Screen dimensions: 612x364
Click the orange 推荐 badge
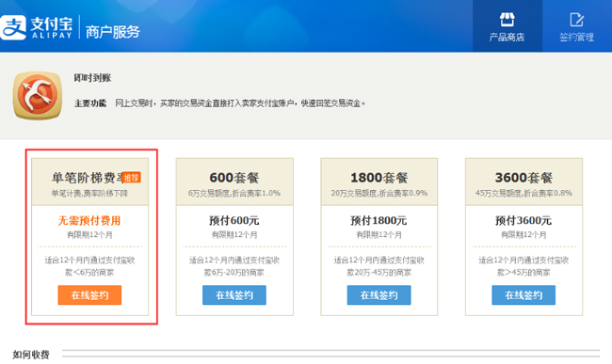[x=131, y=178]
